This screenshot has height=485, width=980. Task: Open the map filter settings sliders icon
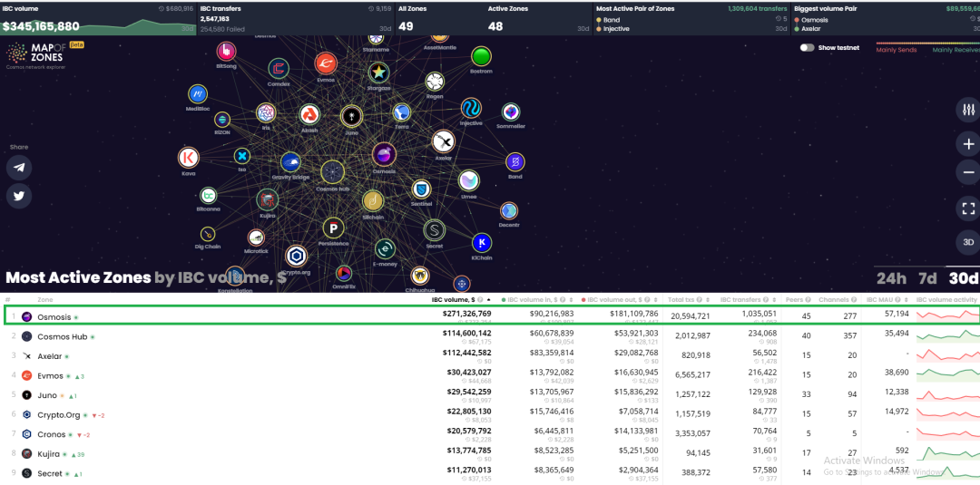(969, 111)
